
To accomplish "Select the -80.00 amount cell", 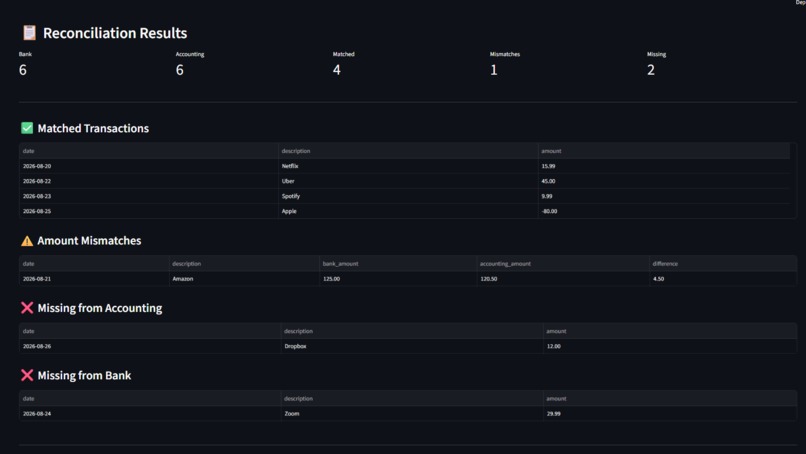I will pos(664,211).
